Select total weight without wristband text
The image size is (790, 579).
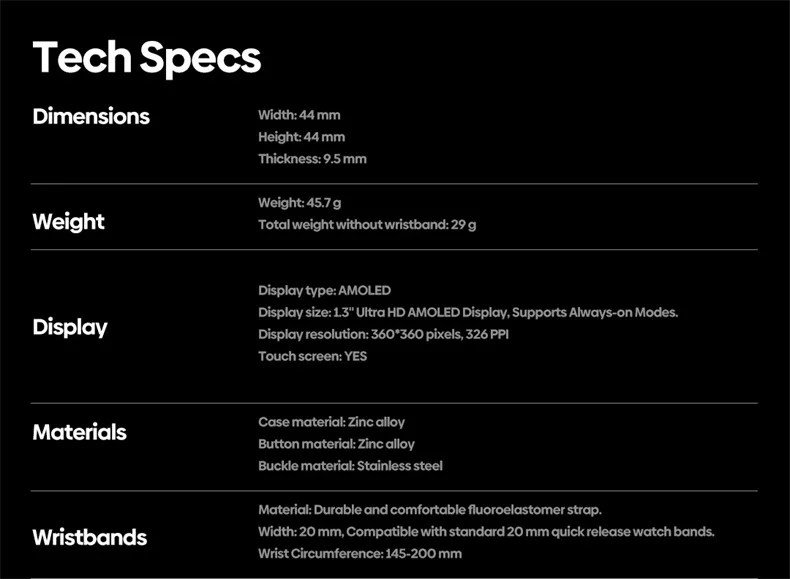point(367,225)
